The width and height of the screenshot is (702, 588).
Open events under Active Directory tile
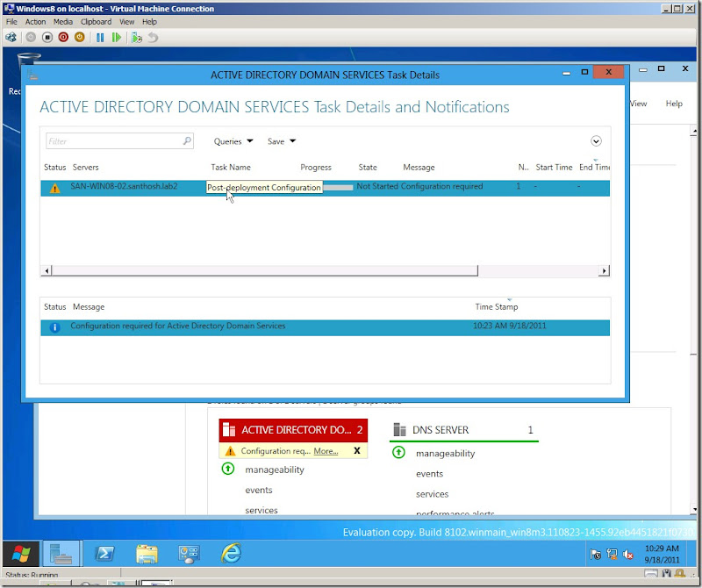[x=258, y=490]
